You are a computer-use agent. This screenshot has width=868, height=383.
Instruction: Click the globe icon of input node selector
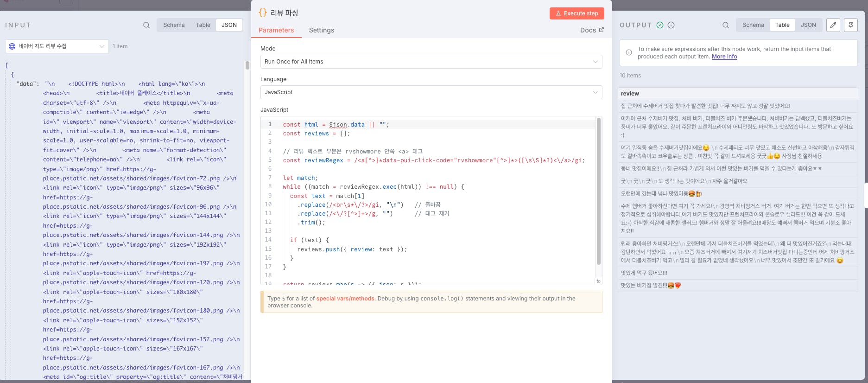12,46
